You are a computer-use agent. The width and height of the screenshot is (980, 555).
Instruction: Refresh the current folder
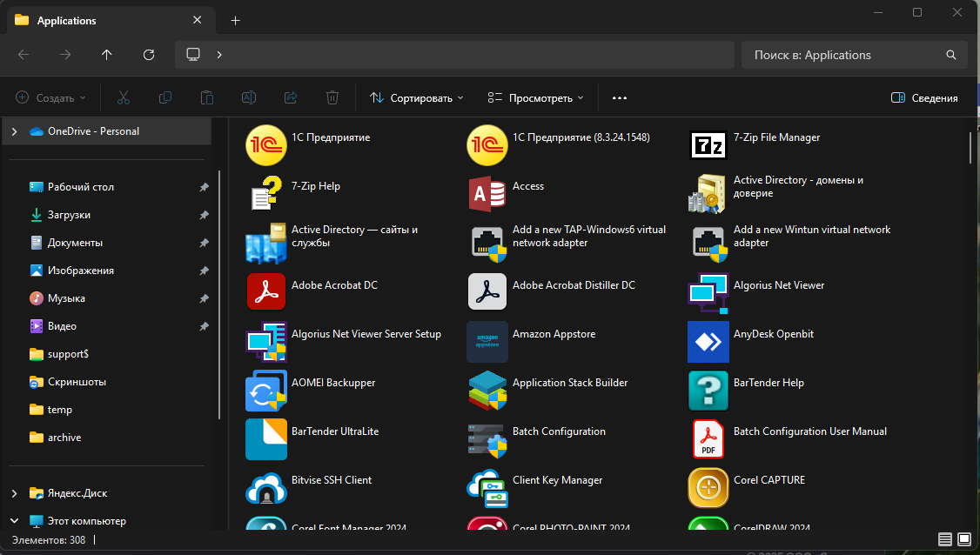pyautogui.click(x=149, y=55)
